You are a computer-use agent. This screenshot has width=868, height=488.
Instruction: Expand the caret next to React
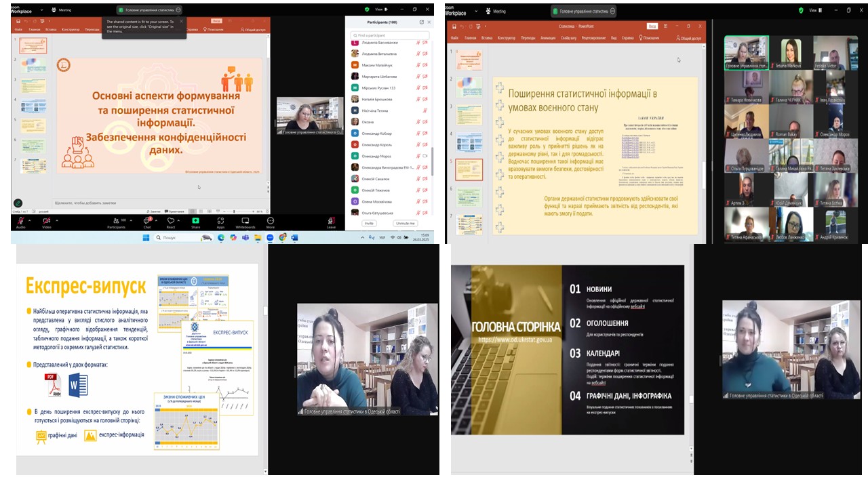pyautogui.click(x=180, y=220)
